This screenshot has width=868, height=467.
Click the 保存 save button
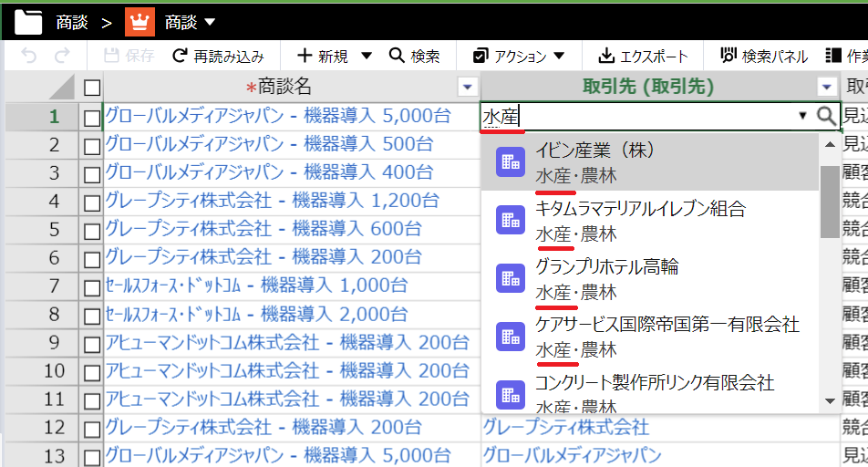tap(129, 56)
